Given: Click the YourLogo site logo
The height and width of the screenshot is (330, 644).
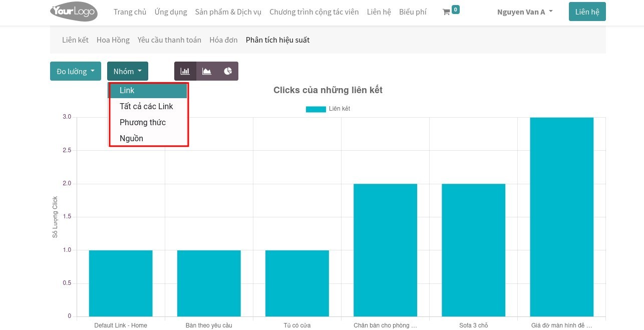Looking at the screenshot, I should coord(74,12).
